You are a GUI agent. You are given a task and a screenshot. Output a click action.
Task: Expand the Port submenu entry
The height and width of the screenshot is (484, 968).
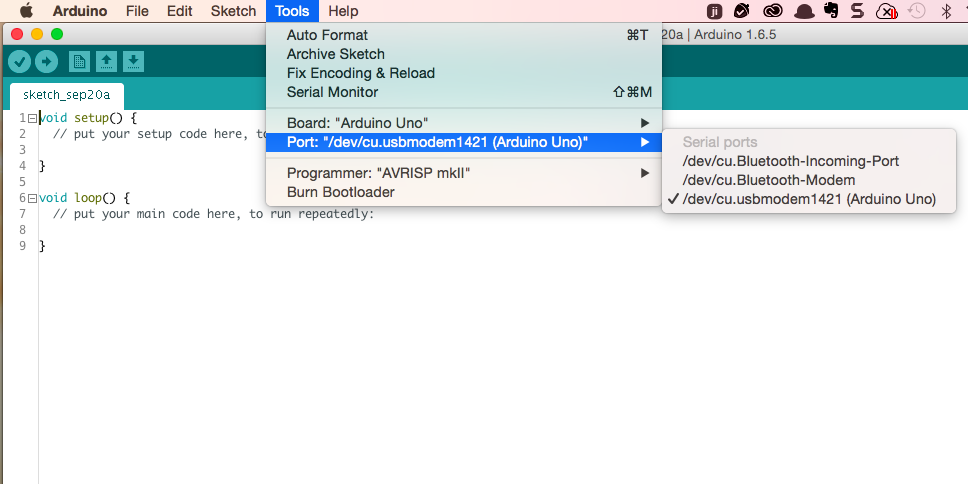pos(464,143)
